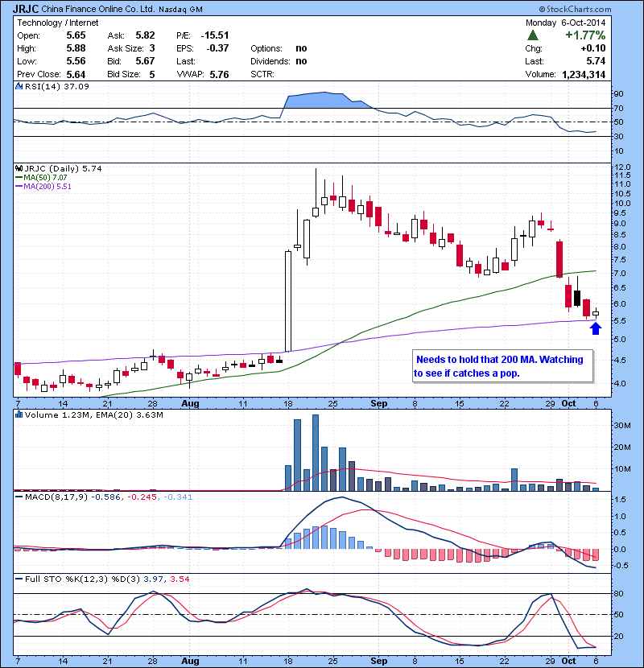
Task: Click the 30M volume axis label
Action: pos(621,425)
